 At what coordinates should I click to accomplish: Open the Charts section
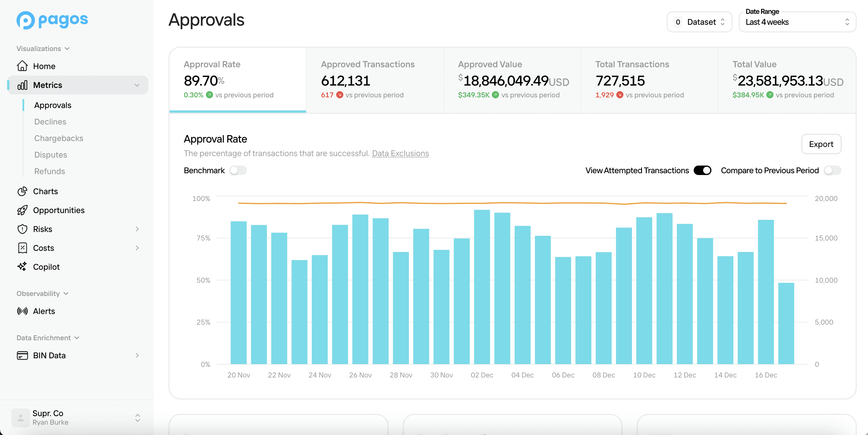(x=45, y=191)
